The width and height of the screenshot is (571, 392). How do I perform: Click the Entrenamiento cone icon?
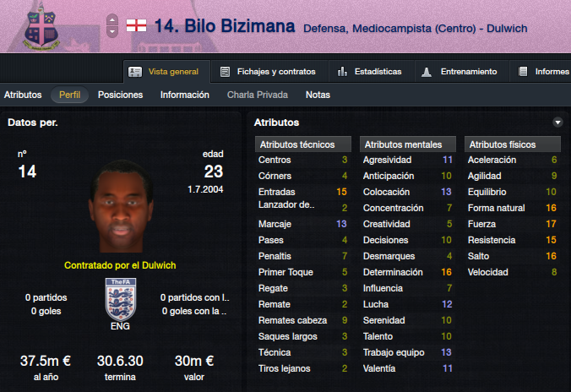pyautogui.click(x=427, y=72)
